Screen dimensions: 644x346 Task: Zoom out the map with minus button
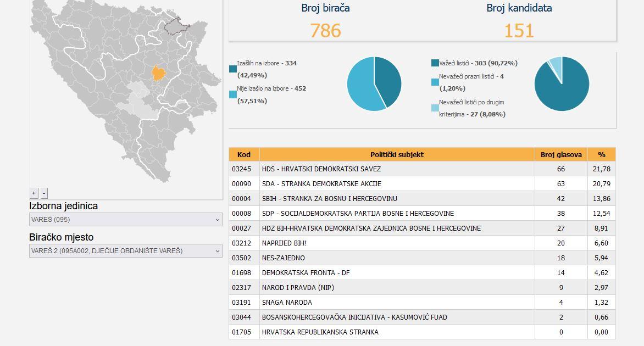coord(45,193)
